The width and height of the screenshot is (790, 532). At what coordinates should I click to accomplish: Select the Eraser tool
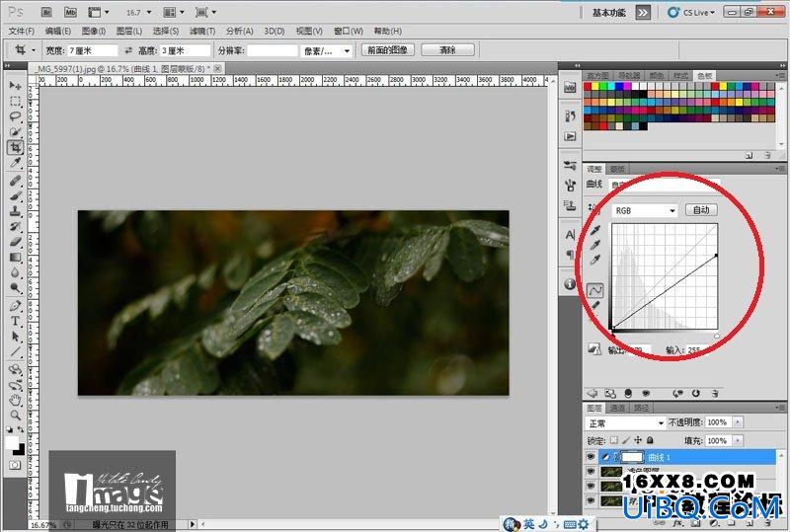tap(15, 242)
